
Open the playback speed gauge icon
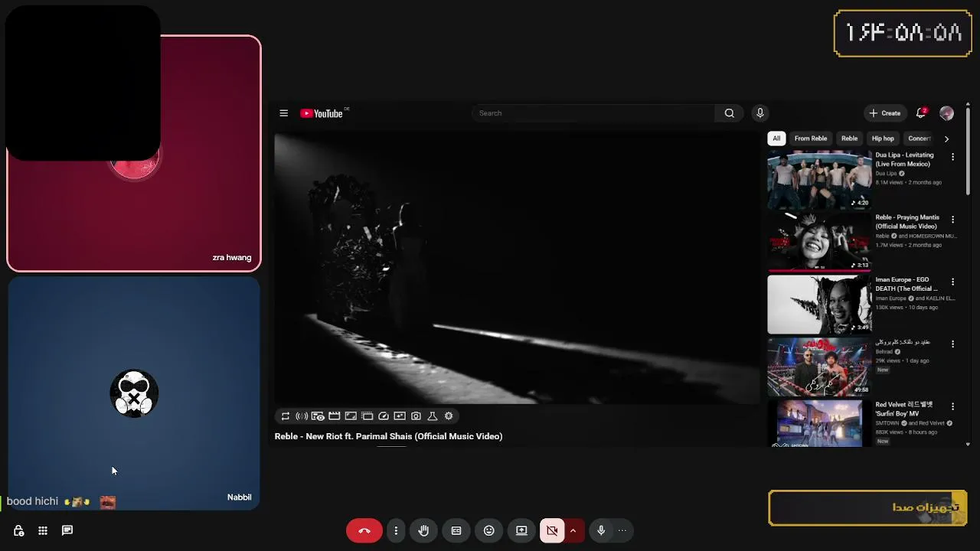coord(384,416)
